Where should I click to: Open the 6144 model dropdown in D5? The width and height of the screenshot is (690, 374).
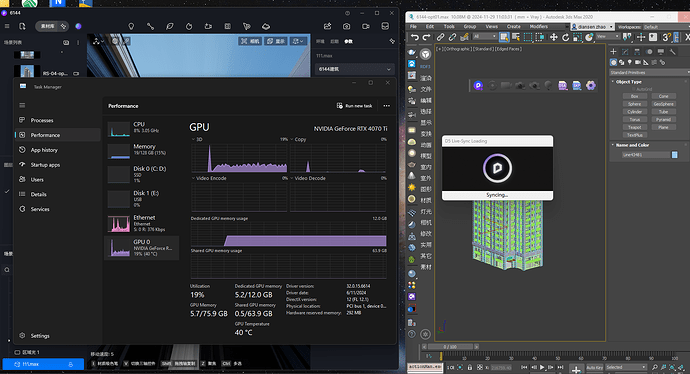coord(354,69)
